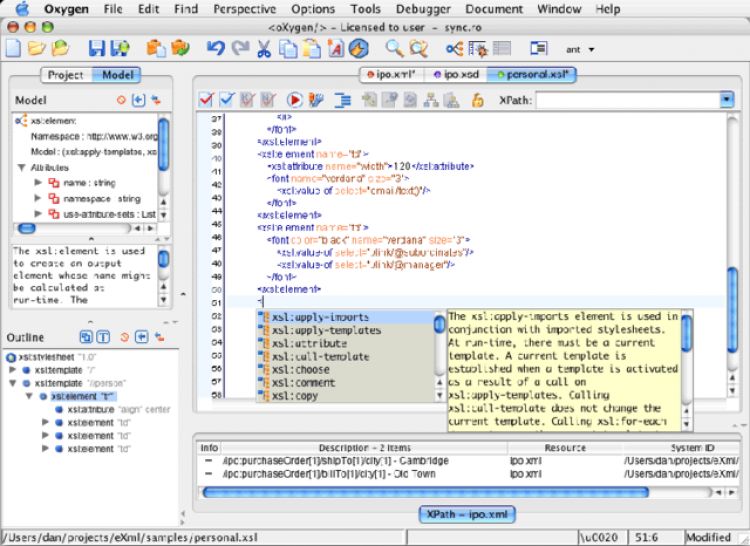Image resolution: width=750 pixels, height=546 pixels.
Task: Click the Undo arrow icon
Action: (215, 48)
